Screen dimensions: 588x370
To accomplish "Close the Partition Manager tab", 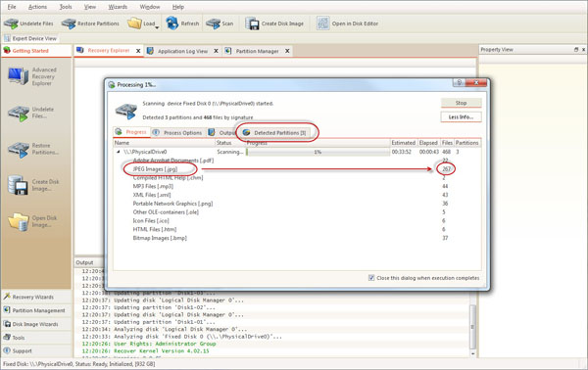I will tap(287, 51).
